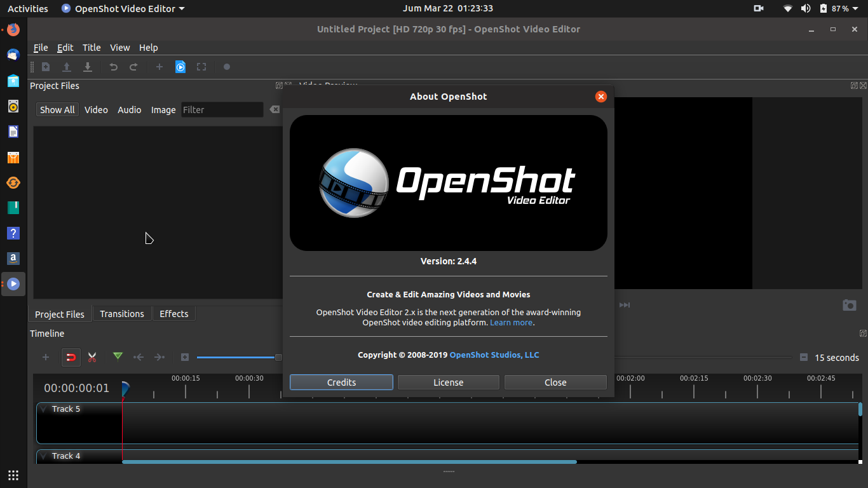
Task: Click the blue playhead marker on ruler
Action: point(125,389)
